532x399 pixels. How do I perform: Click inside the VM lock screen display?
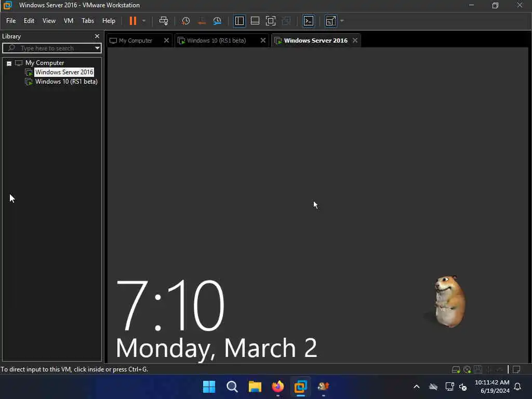click(x=318, y=205)
